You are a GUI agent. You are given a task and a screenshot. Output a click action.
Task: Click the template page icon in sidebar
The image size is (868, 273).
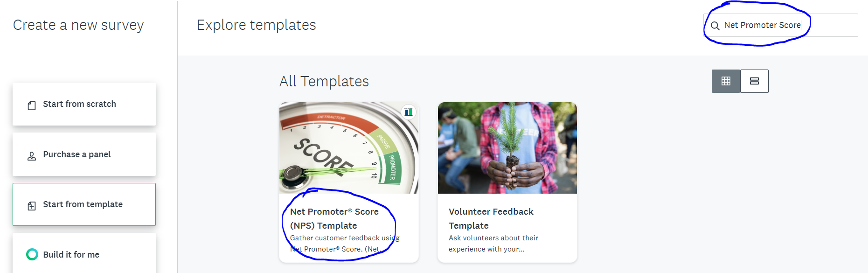[x=32, y=206]
